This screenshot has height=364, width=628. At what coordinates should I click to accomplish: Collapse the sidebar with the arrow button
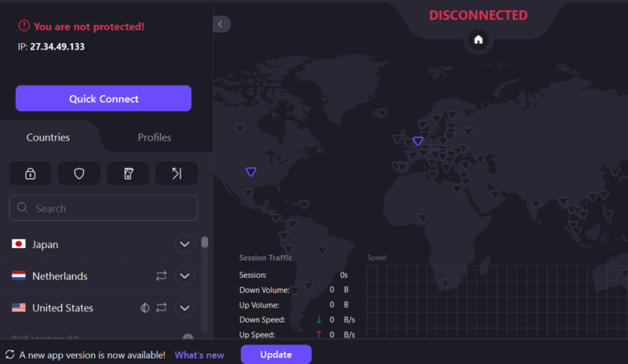coord(221,24)
